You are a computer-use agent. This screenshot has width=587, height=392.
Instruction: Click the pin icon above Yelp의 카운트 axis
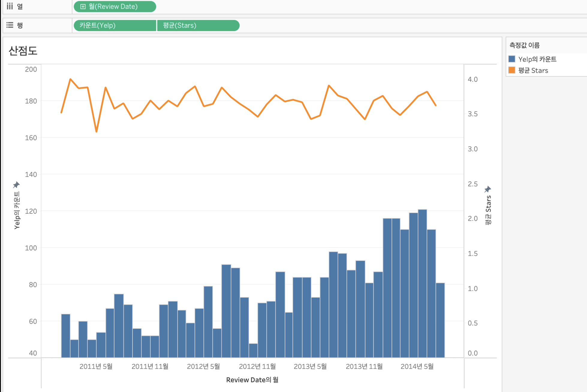pos(16,185)
